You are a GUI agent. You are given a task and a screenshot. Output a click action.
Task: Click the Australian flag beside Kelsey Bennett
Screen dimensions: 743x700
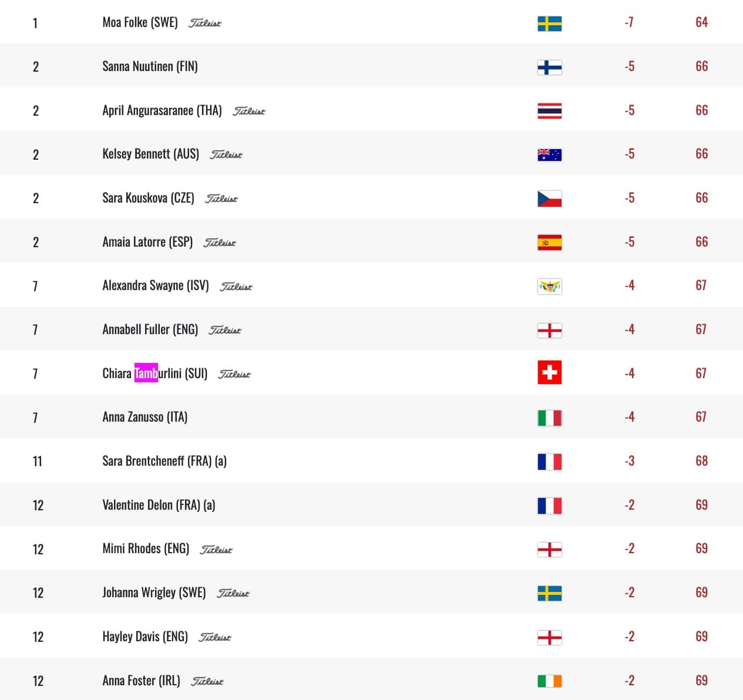549,155
